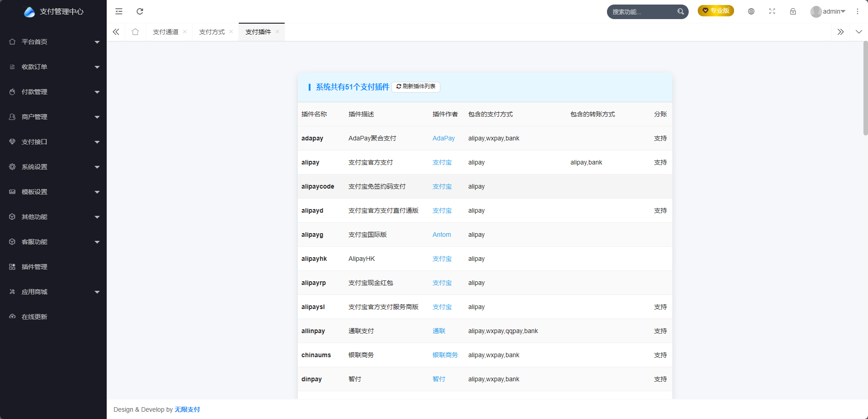Screen dimensions: 868x419
Task: Click the alipaycode plugin name
Action: pyautogui.click(x=318, y=186)
